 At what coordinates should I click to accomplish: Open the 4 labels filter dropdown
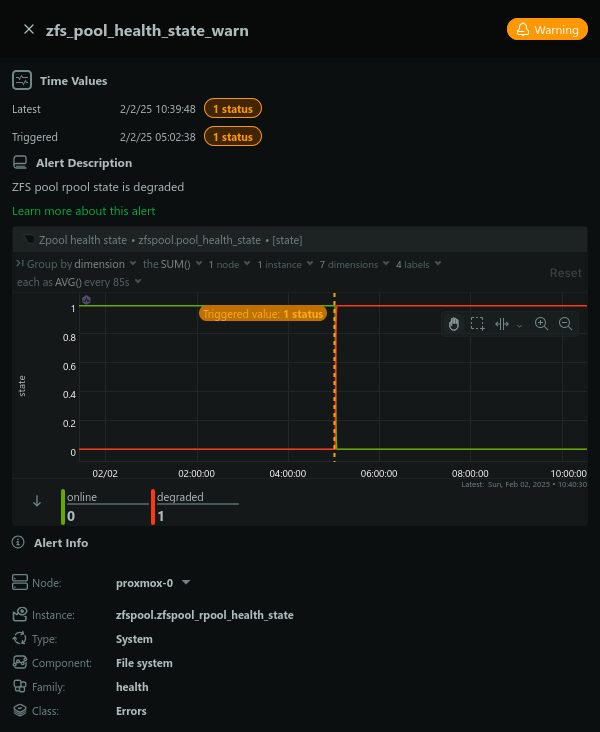[x=418, y=264]
